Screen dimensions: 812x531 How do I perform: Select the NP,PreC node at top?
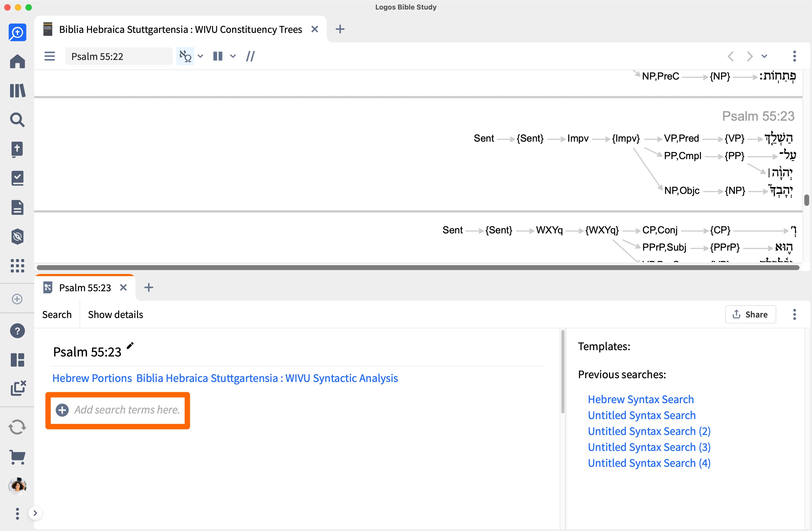[660, 76]
